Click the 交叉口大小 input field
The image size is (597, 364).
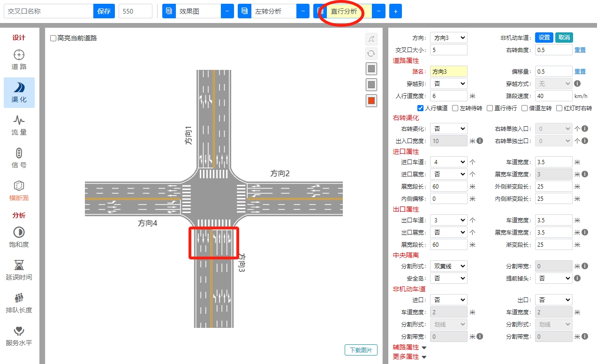pos(448,50)
